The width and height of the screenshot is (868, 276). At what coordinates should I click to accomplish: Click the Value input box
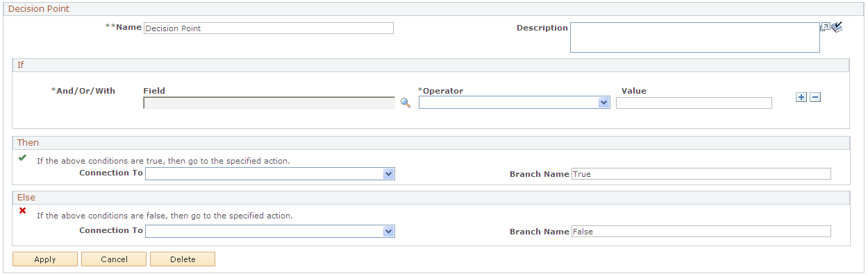point(694,103)
